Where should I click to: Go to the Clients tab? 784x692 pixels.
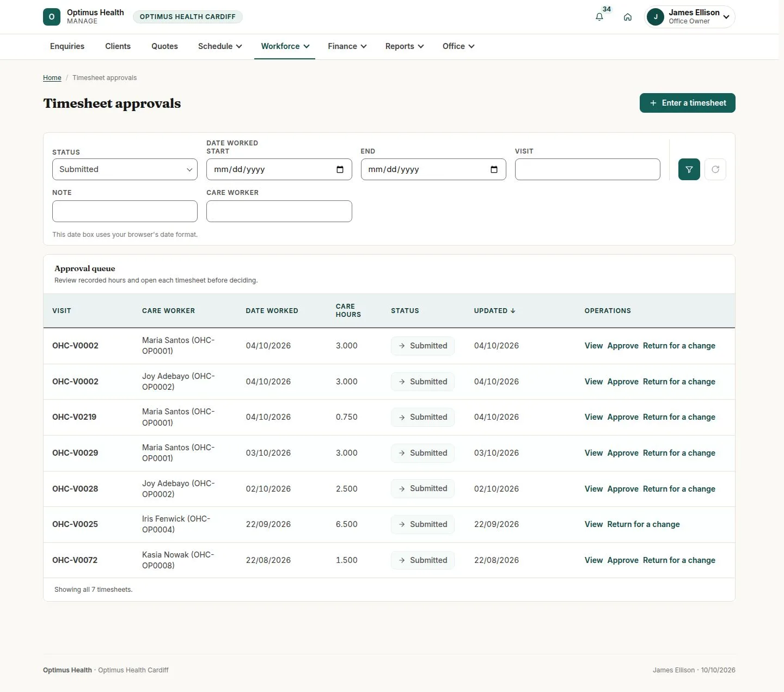(118, 46)
